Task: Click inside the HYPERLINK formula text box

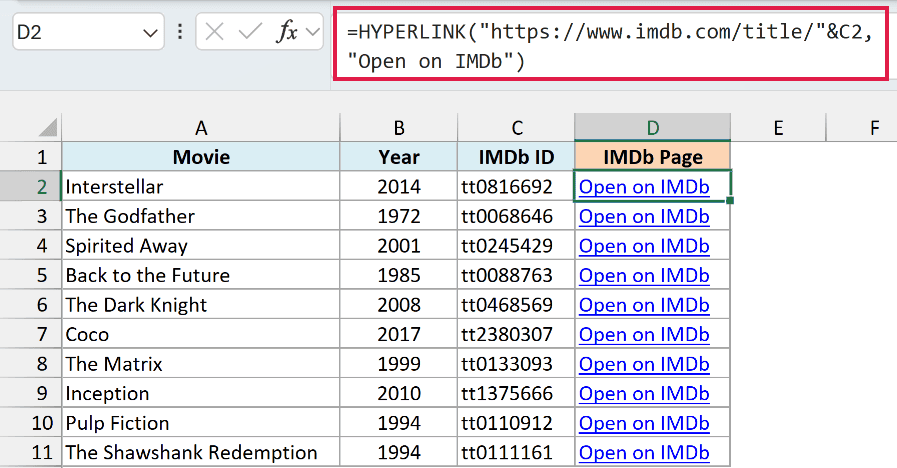Action: pos(610,44)
